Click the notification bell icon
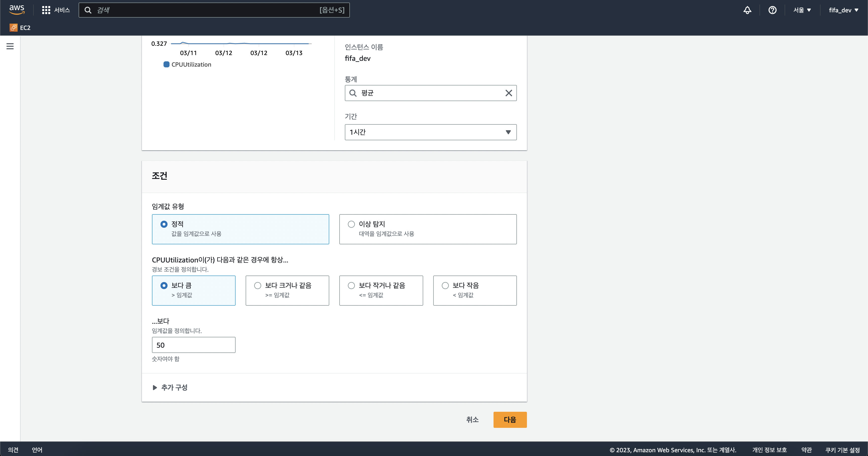 click(747, 10)
